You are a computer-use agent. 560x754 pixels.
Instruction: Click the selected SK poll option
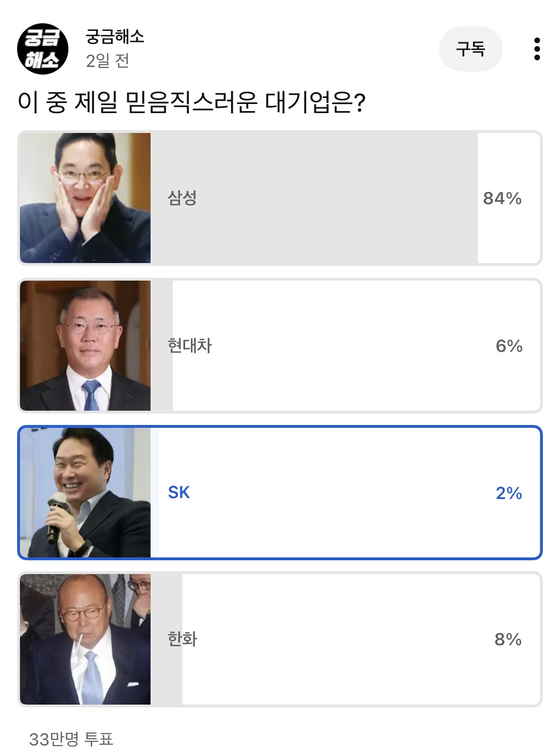click(280, 493)
